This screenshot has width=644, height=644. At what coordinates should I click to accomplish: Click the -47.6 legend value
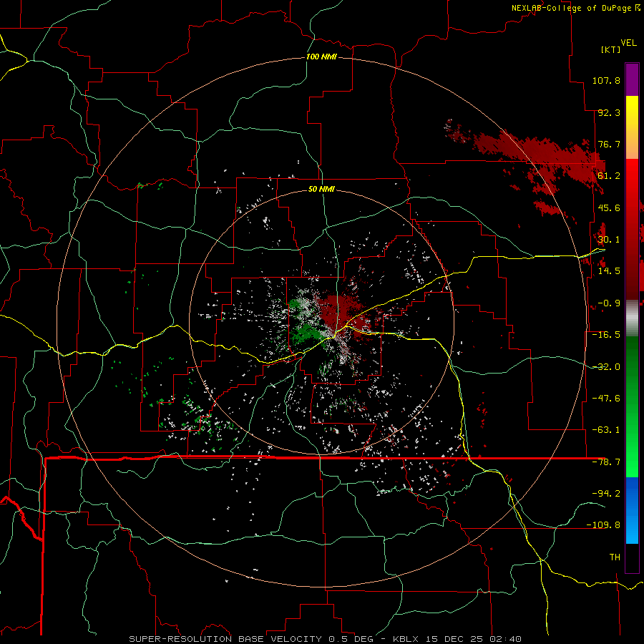click(606, 399)
